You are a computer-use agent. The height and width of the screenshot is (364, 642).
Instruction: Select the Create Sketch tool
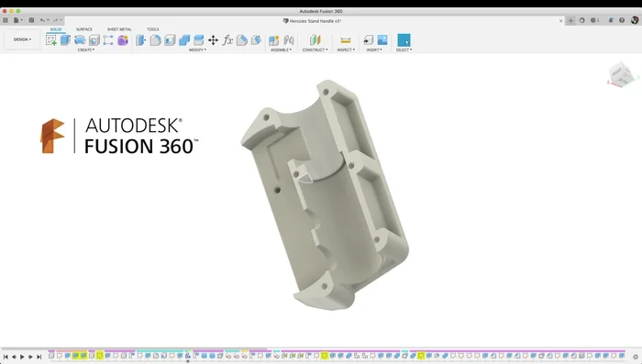51,40
